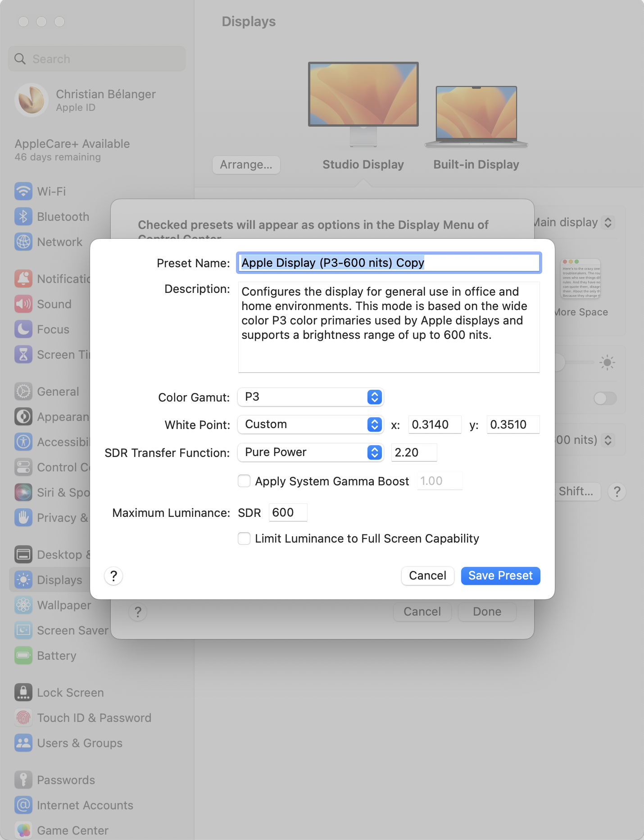This screenshot has height=840, width=644.
Task: Adjust the brightness slider in Displays pane
Action: point(574,362)
